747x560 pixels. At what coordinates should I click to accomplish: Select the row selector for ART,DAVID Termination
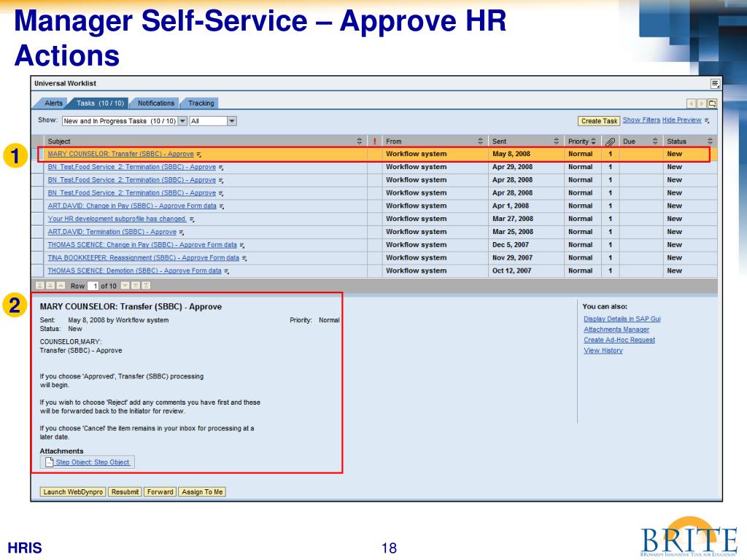(38, 232)
